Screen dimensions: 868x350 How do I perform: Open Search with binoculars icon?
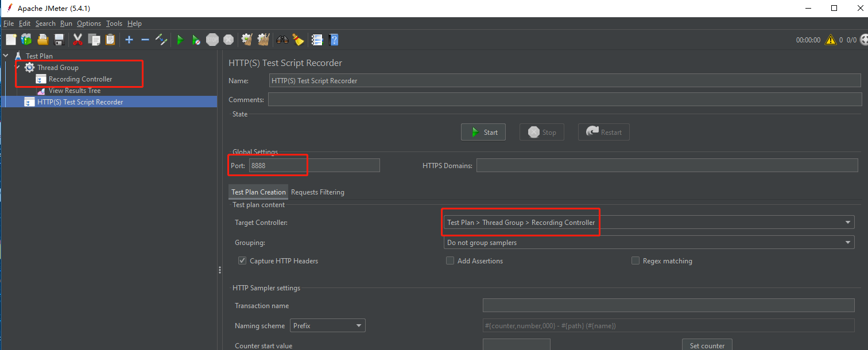point(282,40)
